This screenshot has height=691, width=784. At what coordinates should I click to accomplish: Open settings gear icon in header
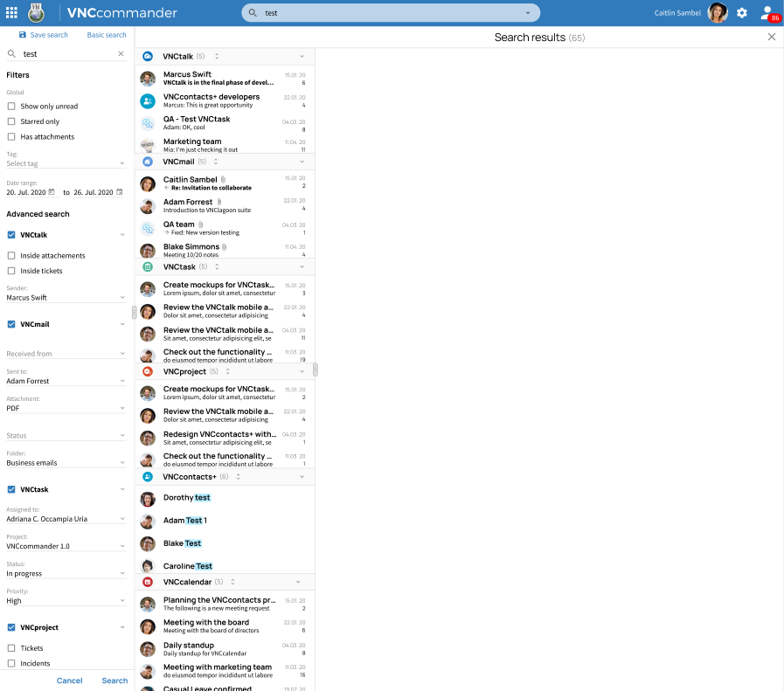point(741,13)
